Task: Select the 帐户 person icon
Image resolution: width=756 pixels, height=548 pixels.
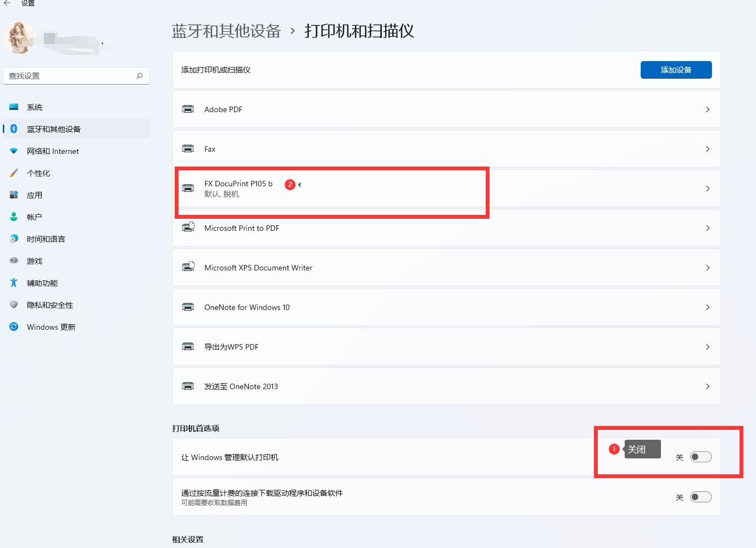Action: tap(14, 217)
